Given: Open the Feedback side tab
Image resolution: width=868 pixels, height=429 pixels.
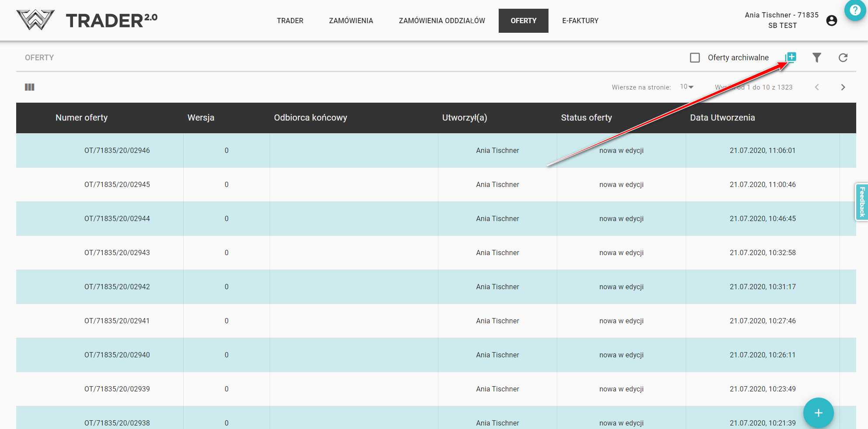Looking at the screenshot, I should pos(861,202).
